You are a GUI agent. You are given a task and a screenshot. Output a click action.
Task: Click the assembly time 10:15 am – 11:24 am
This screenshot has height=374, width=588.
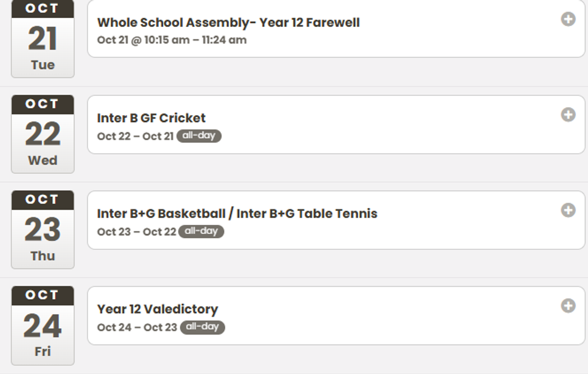coord(196,40)
